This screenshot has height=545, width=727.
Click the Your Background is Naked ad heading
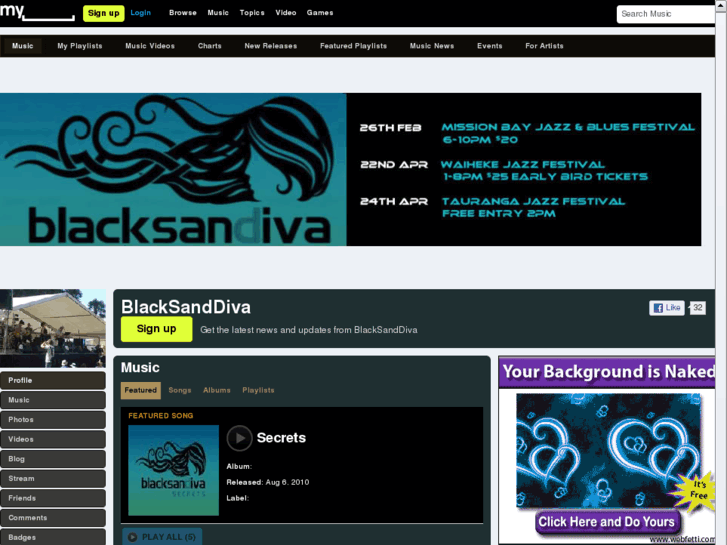(x=608, y=372)
